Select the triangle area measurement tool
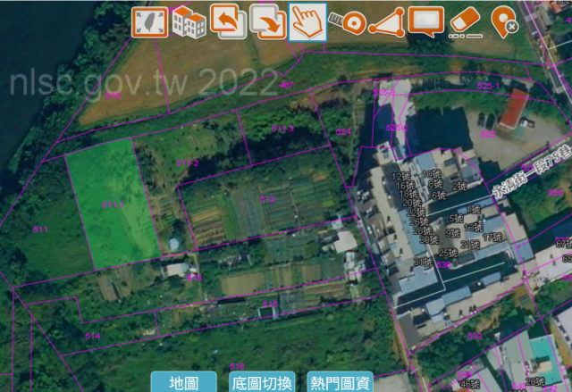Image resolution: width=572 pixels, height=392 pixels. pyautogui.click(x=386, y=22)
